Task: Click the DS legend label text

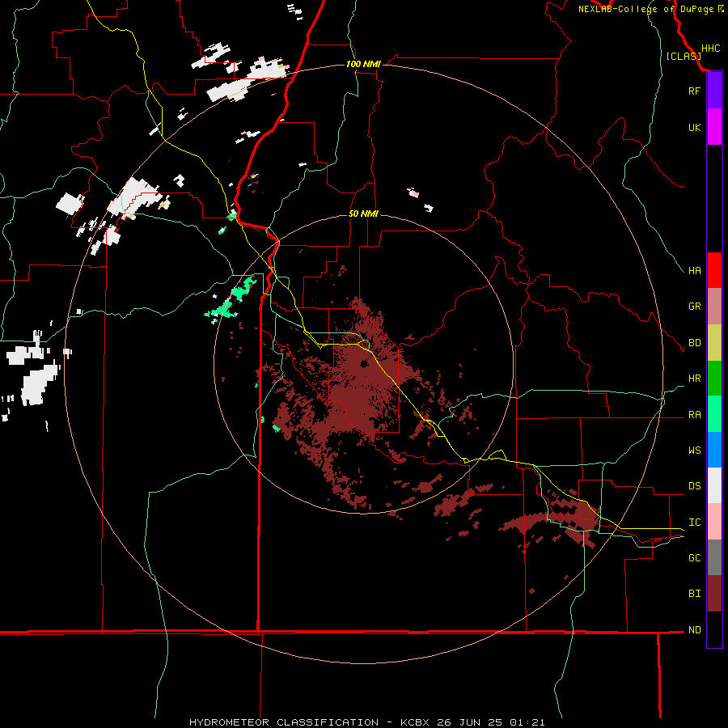Action: [694, 486]
